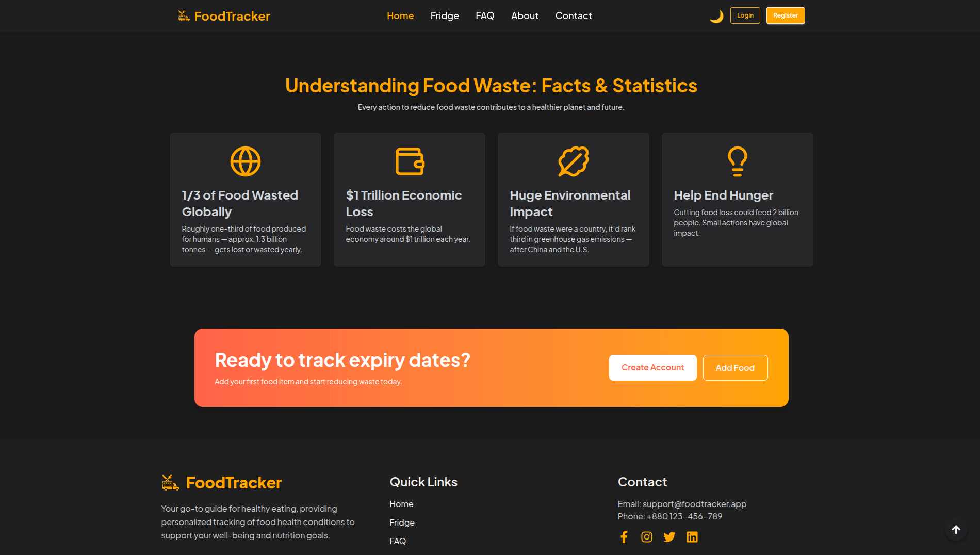Open FoodTracker's Facebook page
The height and width of the screenshot is (555, 980).
coord(624,536)
